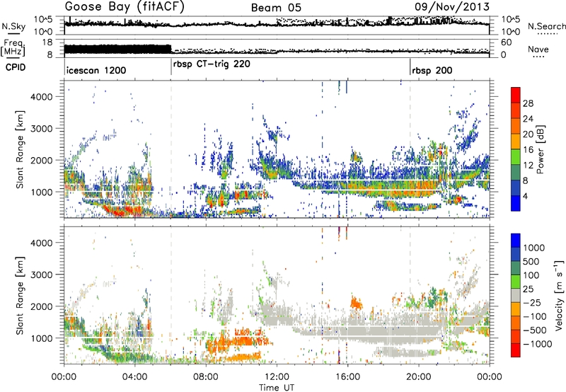
Task: Click the "100" velocity colorbar tick
Action: [x=531, y=275]
